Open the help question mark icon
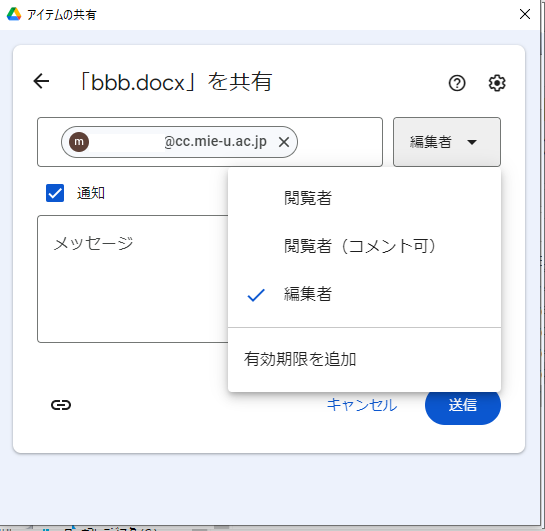 [457, 83]
